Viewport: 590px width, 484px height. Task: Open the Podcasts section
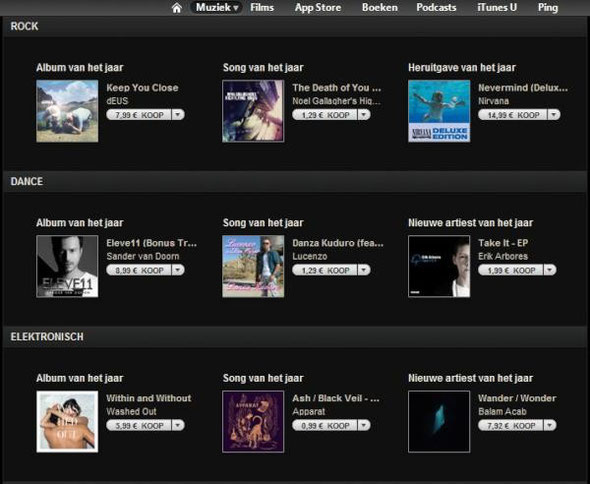[436, 8]
